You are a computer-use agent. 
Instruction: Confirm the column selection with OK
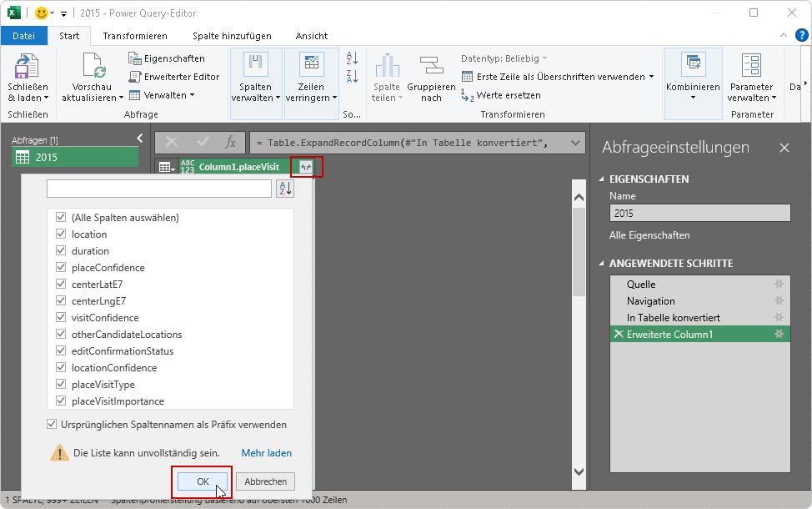(202, 481)
